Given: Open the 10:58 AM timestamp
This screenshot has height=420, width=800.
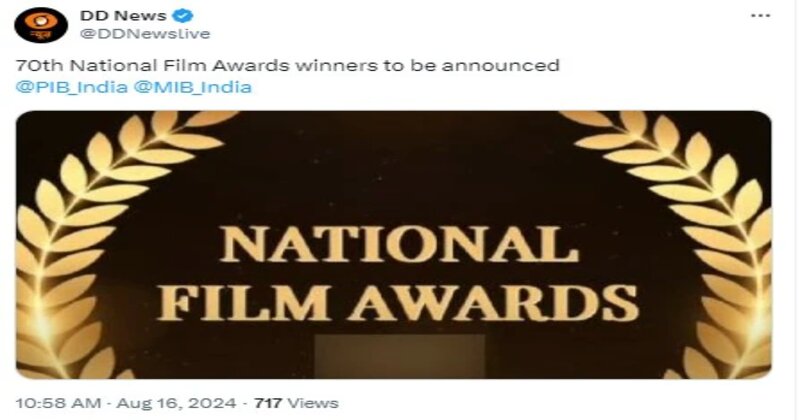Looking at the screenshot, I should [58, 403].
